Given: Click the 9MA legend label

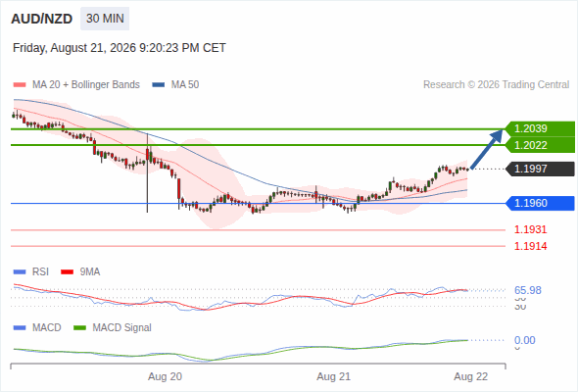Looking at the screenshot, I should tap(90, 272).
